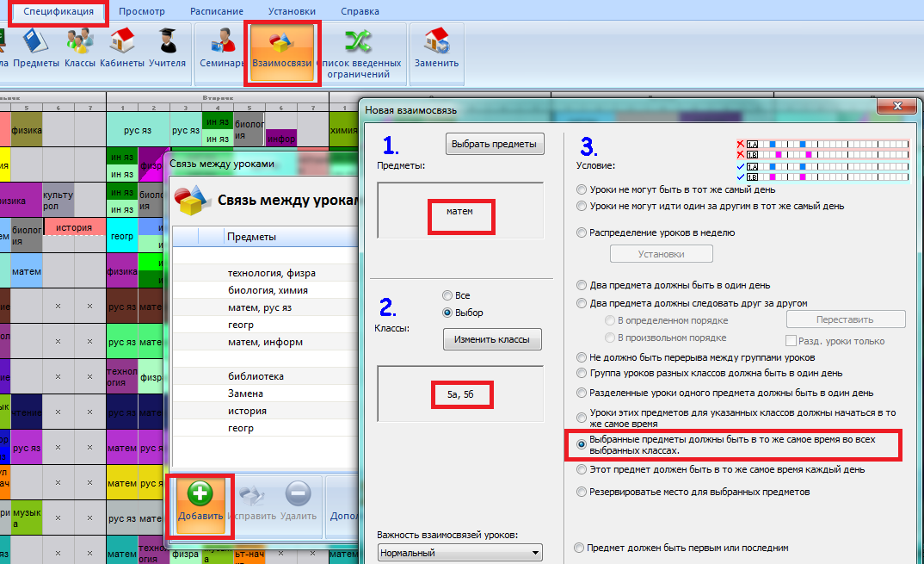Image resolution: width=924 pixels, height=564 pixels.
Task: Select Распределение уроков в неделю option
Action: [x=582, y=232]
